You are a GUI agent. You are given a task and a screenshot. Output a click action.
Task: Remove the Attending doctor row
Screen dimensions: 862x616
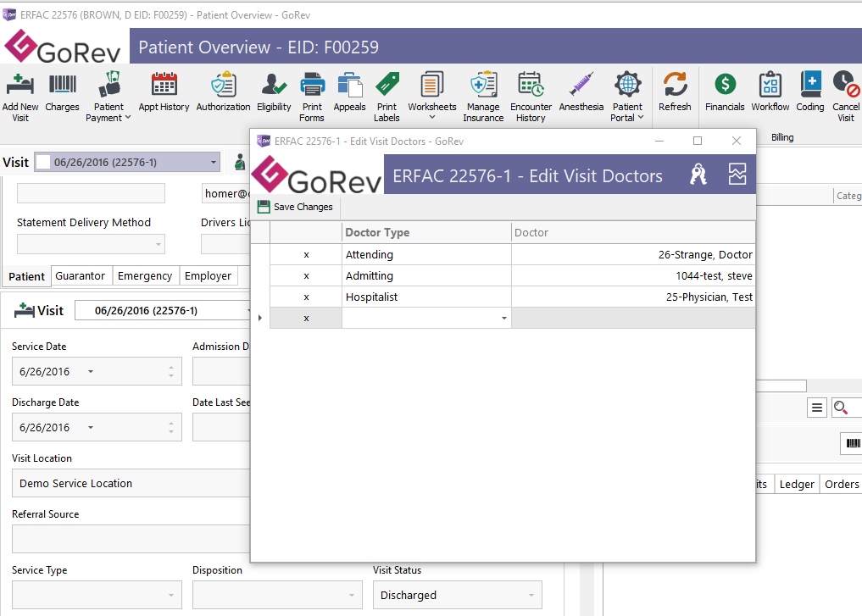pos(306,255)
